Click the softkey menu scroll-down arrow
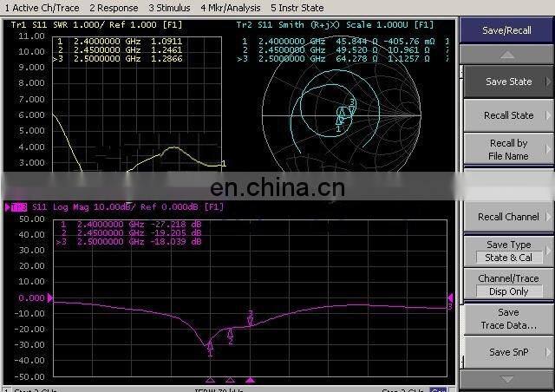The height and width of the screenshot is (392, 555). pyautogui.click(x=507, y=379)
